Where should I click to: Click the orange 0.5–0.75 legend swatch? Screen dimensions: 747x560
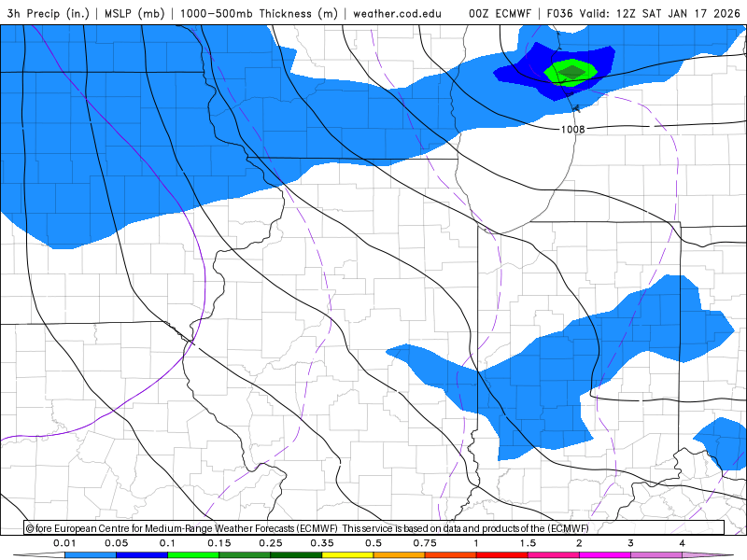(x=400, y=555)
